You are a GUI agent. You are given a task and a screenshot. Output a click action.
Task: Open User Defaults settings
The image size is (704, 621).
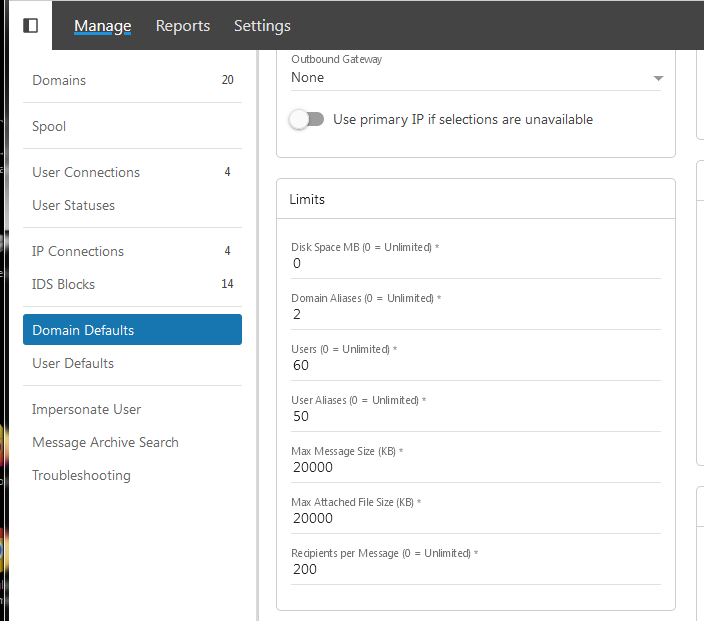(73, 363)
